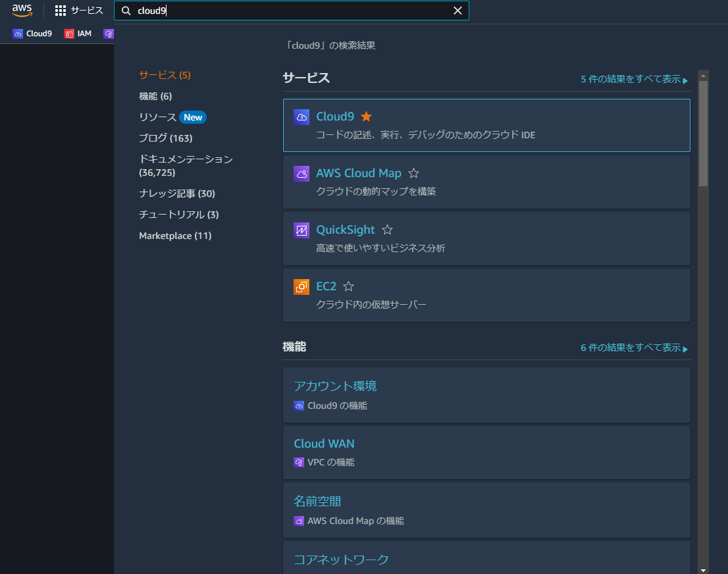This screenshot has height=574, width=728.
Task: Favorite AWS Cloud Map via its star
Action: pos(413,173)
